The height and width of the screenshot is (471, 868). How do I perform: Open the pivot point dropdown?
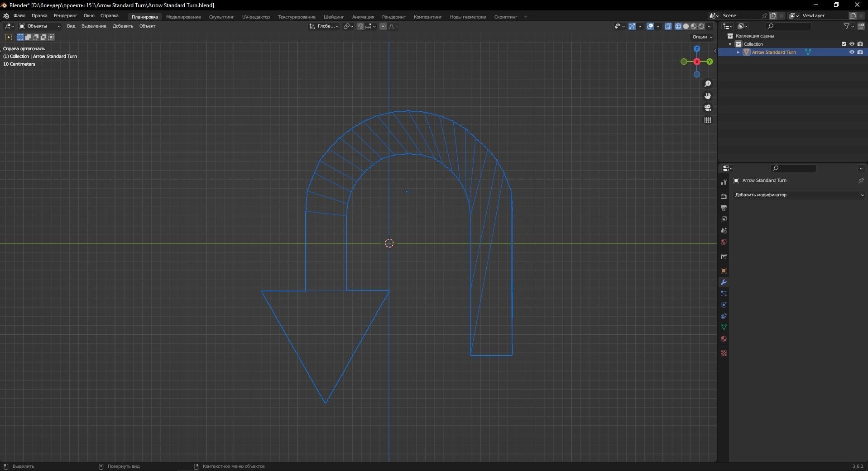[348, 26]
